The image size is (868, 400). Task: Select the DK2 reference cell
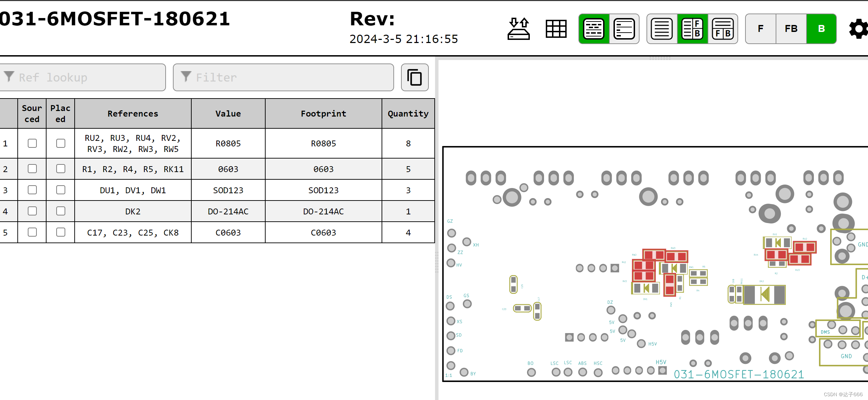coord(133,211)
